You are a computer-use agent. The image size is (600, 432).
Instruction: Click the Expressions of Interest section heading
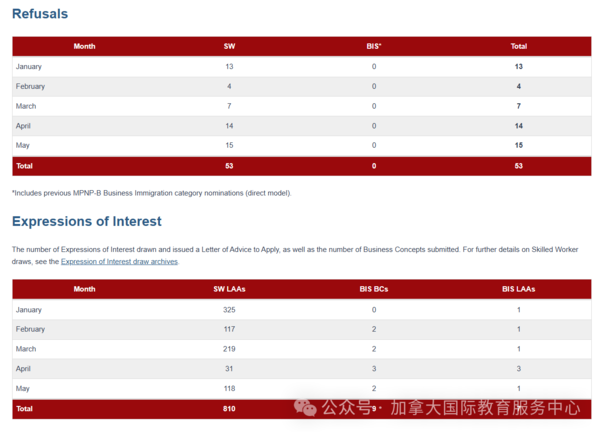86,220
